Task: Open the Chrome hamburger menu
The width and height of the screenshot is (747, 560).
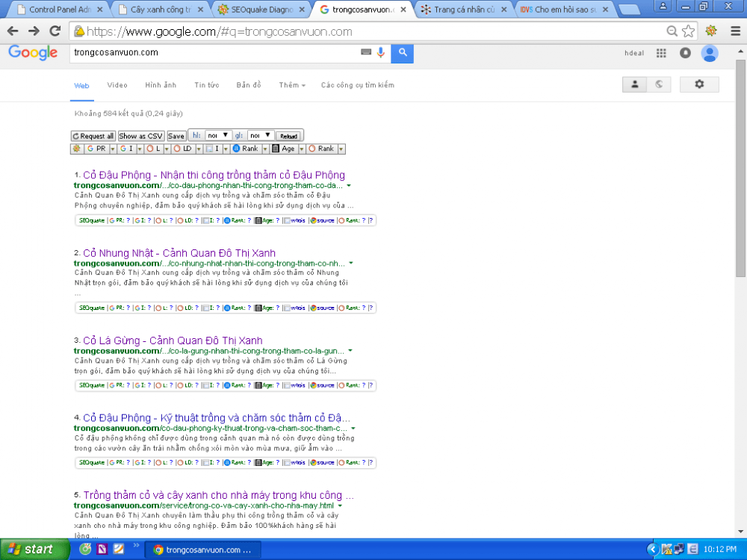Action: 735,31
